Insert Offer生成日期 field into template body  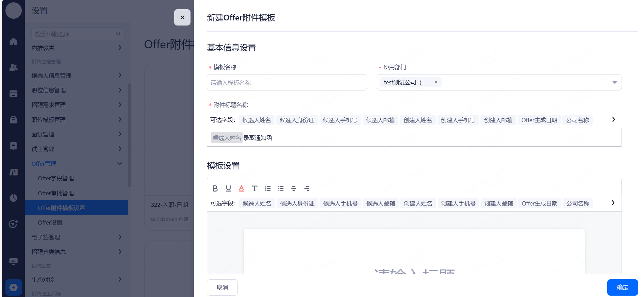click(x=540, y=203)
